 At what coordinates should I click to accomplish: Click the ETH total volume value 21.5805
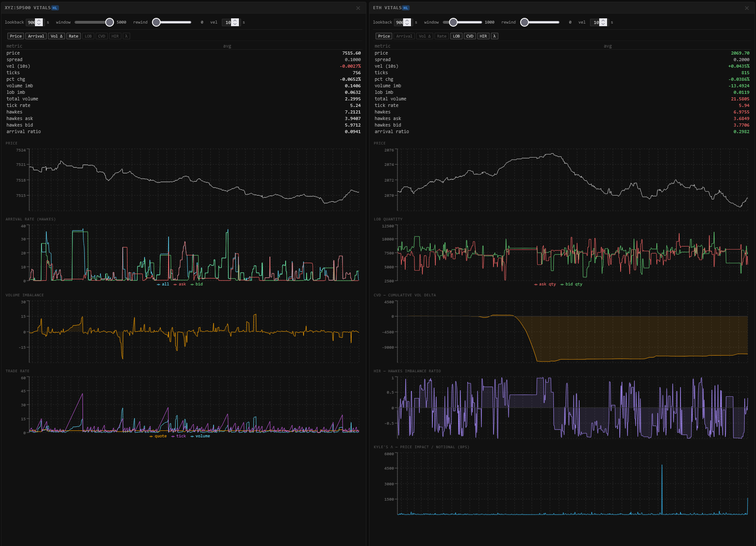click(x=740, y=99)
